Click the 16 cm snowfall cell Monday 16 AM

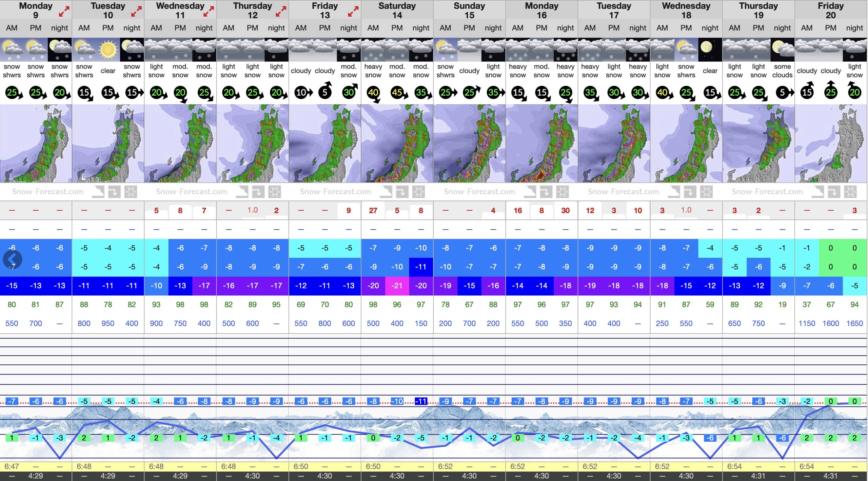[x=517, y=210]
